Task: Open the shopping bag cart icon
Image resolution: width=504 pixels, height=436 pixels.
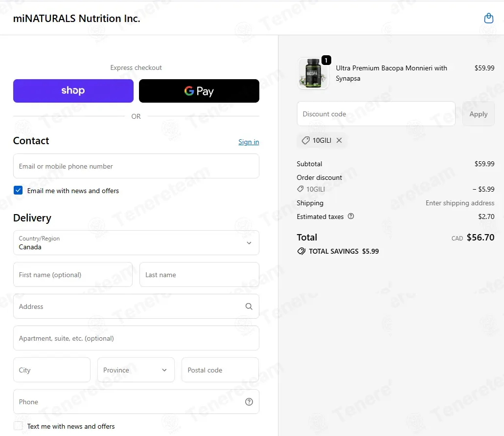Action: pyautogui.click(x=488, y=18)
